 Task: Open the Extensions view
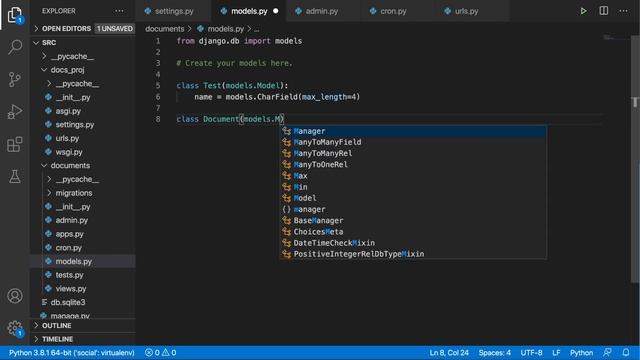[x=15, y=144]
